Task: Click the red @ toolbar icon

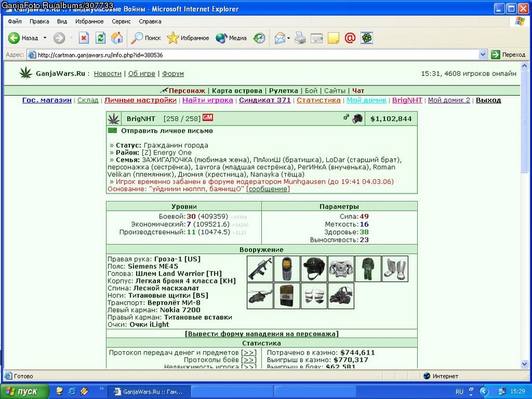Action: coord(350,38)
